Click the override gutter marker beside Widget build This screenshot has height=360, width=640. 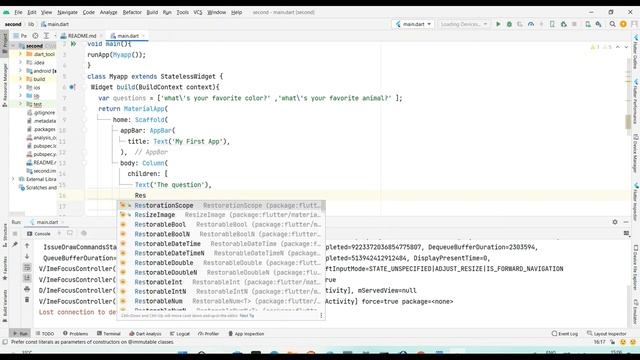pyautogui.click(x=72, y=87)
